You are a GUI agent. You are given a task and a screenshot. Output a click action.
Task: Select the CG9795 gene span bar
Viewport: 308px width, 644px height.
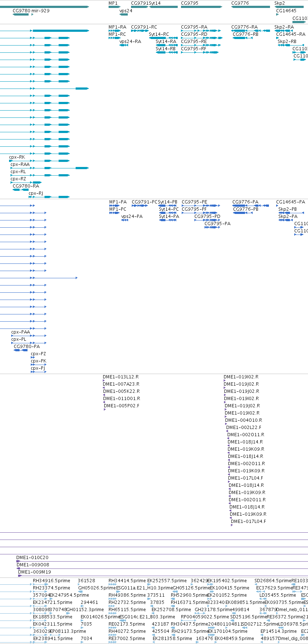coord(202,7)
